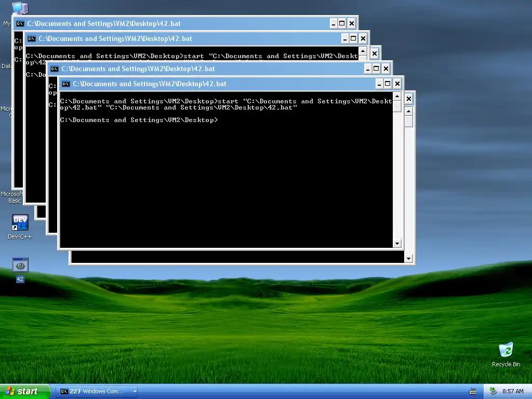Viewport: 532px width, 399px height.
Task: Open the on-screen keyboard taskbar icon
Action: (x=472, y=392)
